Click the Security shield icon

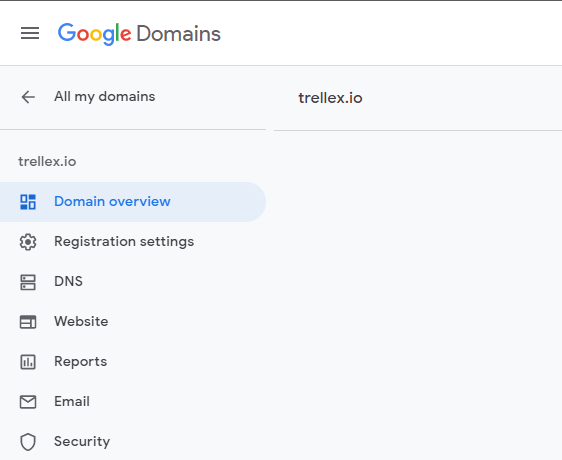pos(28,442)
